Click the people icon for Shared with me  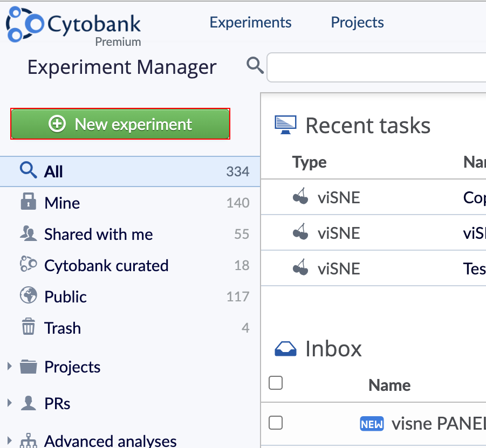[28, 233]
